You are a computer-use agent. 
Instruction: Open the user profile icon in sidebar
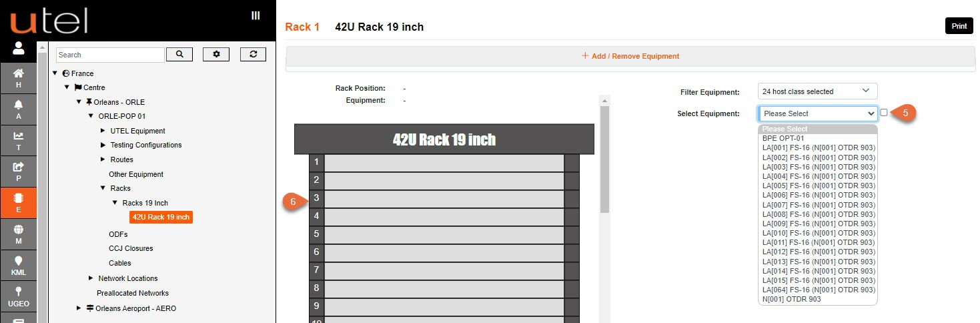[x=18, y=48]
